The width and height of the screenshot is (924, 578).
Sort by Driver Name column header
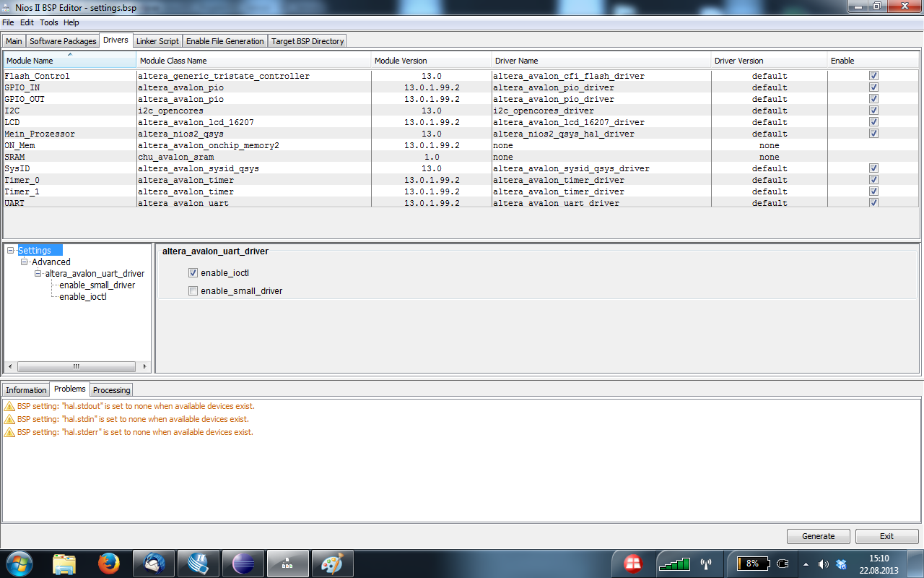pos(601,61)
